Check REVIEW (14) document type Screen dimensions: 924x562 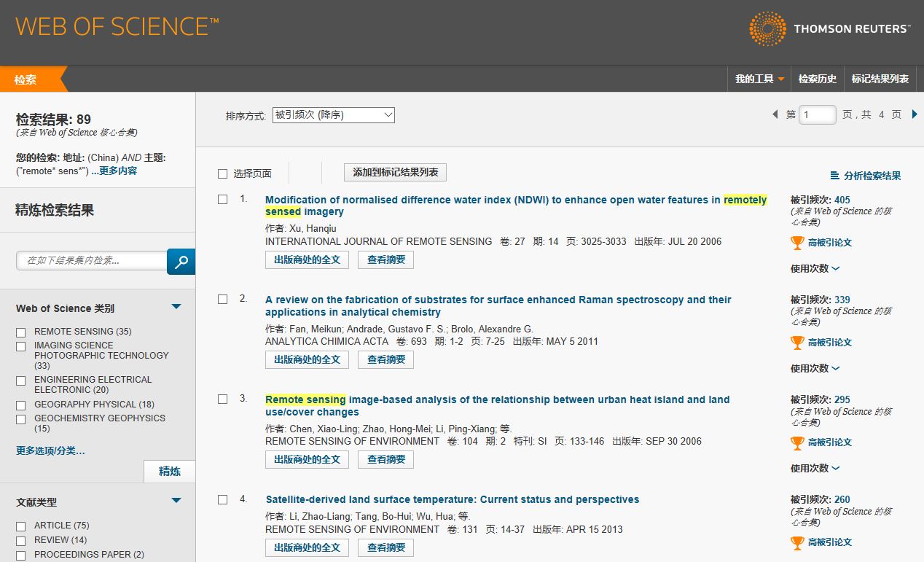click(21, 541)
